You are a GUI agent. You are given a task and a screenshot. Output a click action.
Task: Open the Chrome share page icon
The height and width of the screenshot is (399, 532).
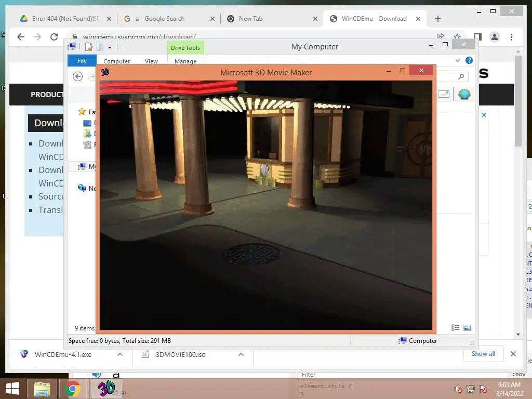[441, 36]
